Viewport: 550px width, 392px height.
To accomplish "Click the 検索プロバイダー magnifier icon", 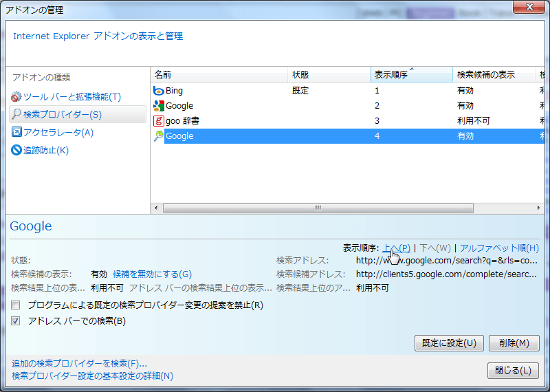I will [16, 114].
